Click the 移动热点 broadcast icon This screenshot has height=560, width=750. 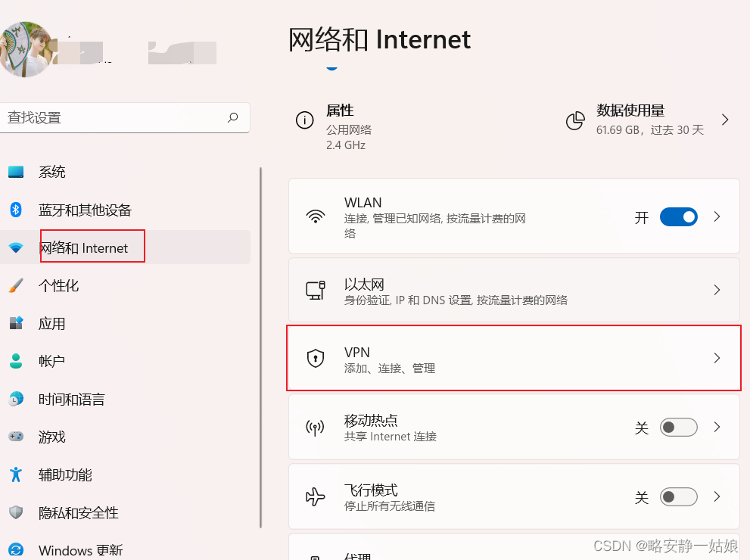tap(315, 427)
